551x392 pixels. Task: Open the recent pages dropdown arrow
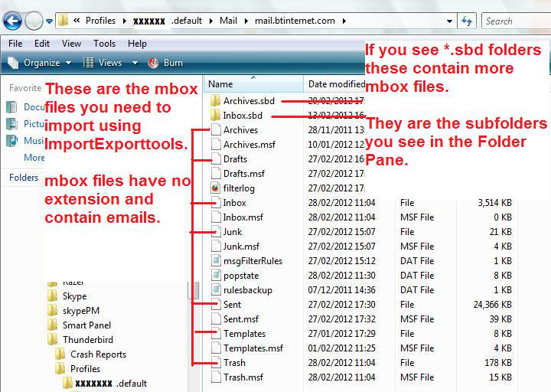point(49,21)
